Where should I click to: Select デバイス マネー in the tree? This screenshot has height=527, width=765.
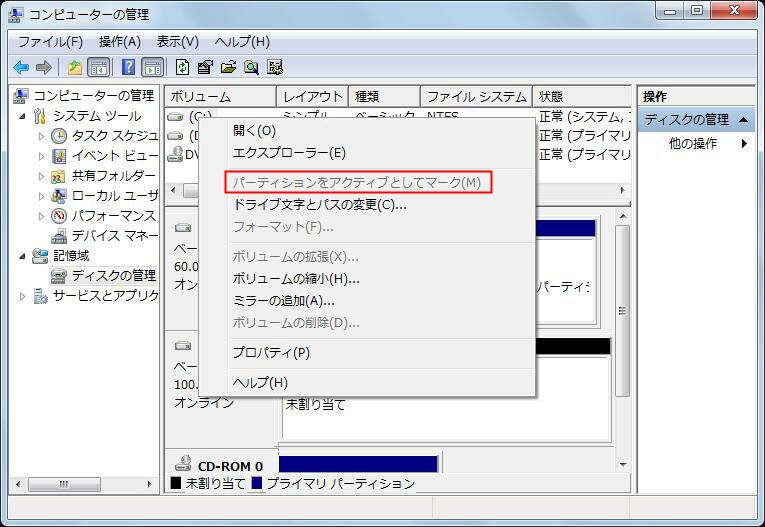(114, 236)
